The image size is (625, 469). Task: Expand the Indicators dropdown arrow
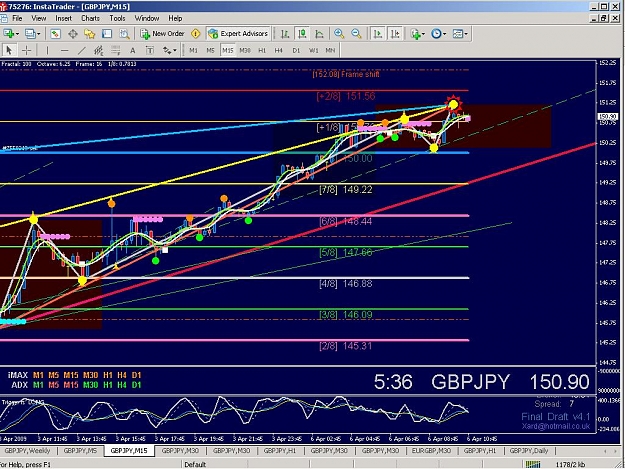(x=423, y=34)
